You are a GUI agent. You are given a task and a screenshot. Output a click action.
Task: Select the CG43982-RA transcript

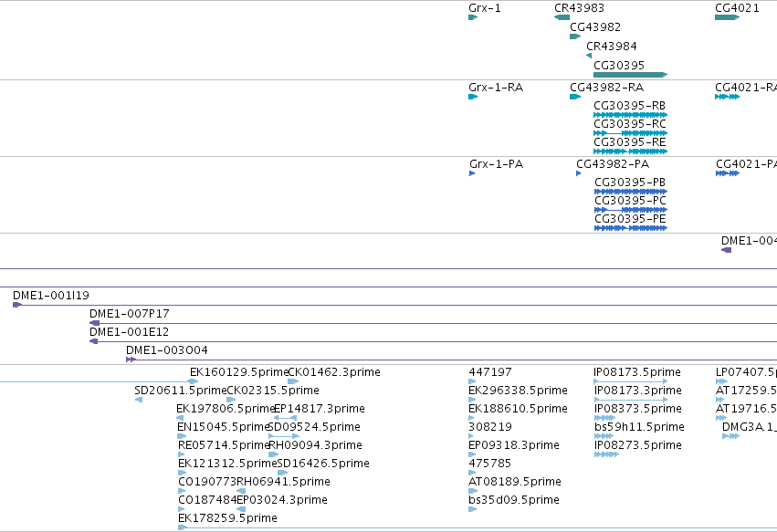(x=575, y=97)
